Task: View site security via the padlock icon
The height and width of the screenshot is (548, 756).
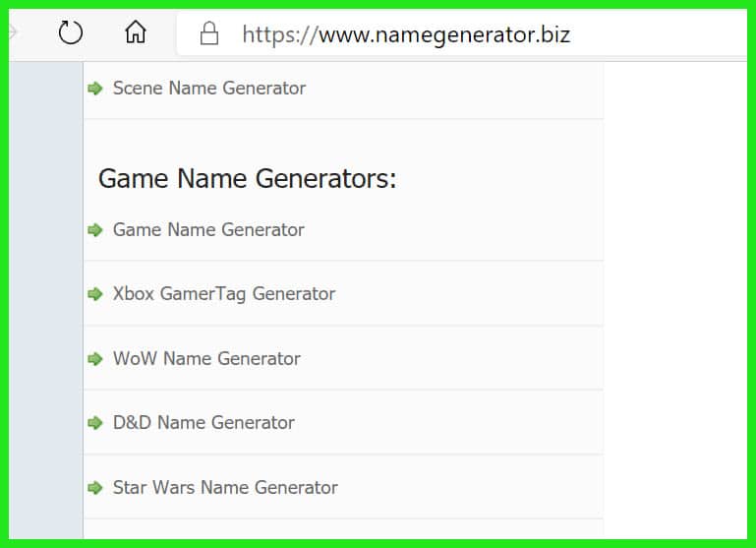Action: (x=209, y=33)
